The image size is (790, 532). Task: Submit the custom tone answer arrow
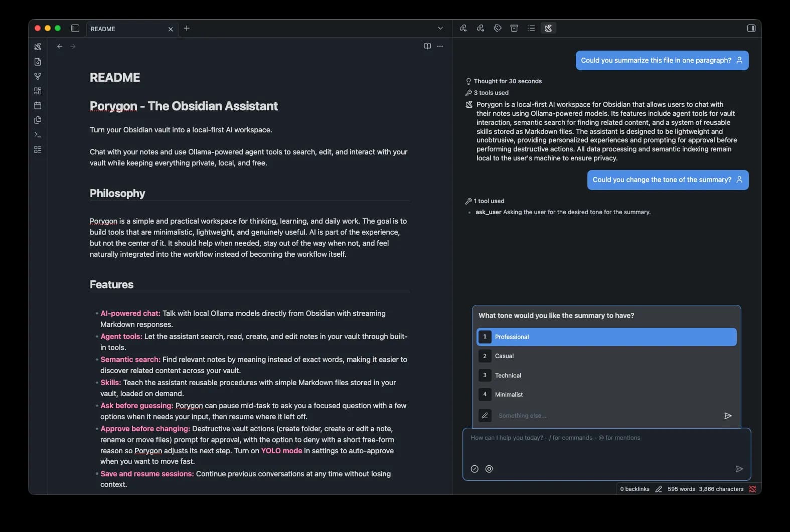pos(728,416)
